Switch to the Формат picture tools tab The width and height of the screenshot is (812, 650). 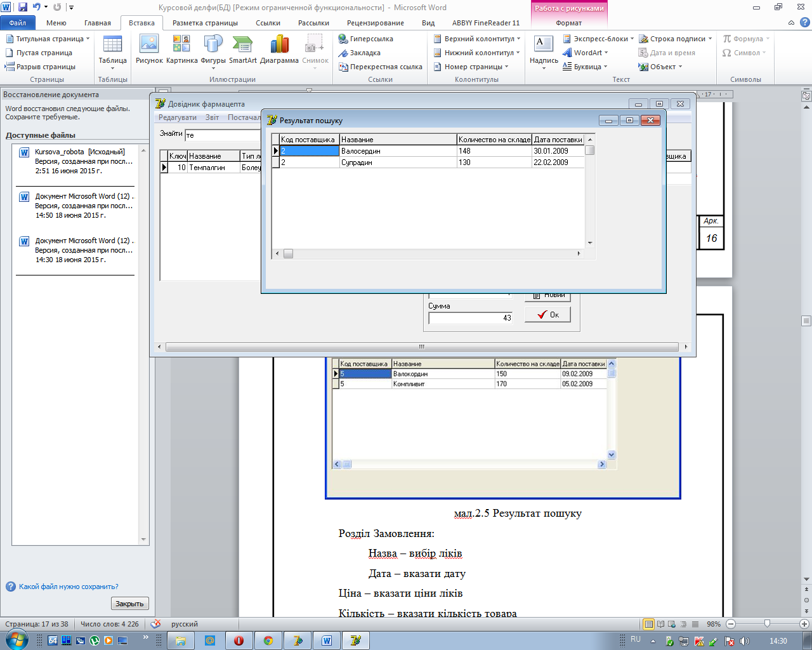[x=569, y=23]
